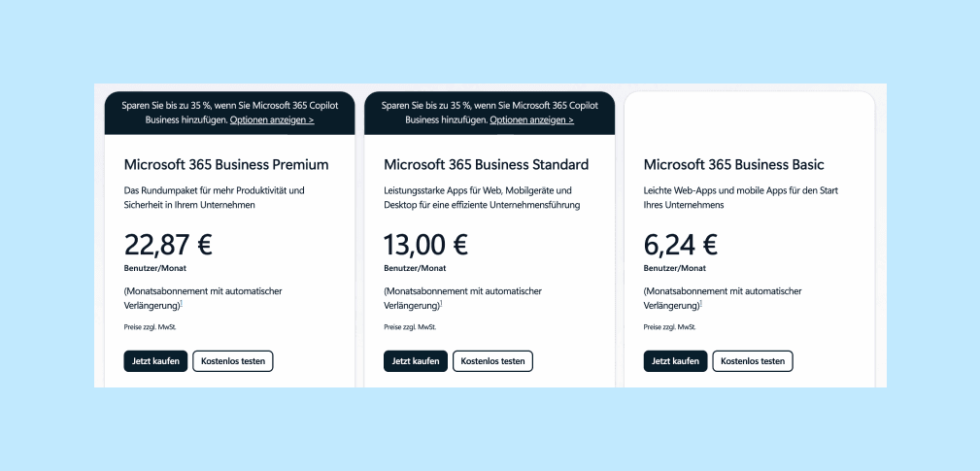The height and width of the screenshot is (471, 980).
Task: Click Jetzt kaufen under Business Basic
Action: [676, 361]
